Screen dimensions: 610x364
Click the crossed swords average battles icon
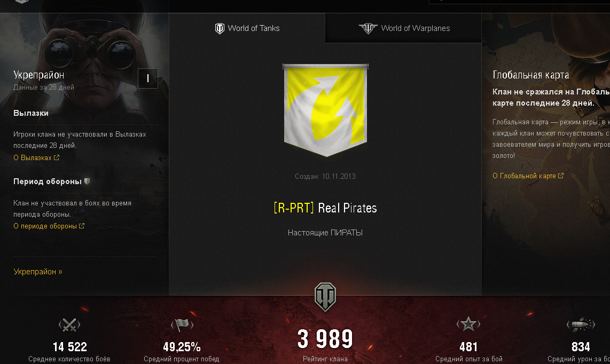click(69, 325)
